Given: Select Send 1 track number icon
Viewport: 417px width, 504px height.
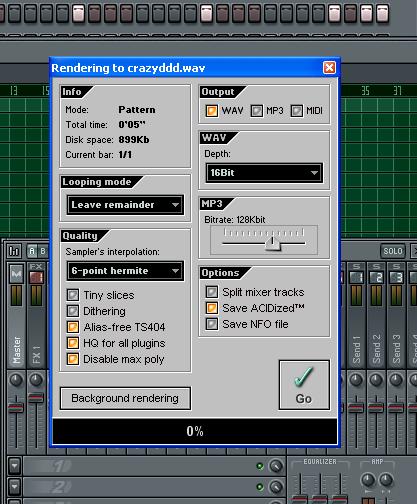Looking at the screenshot, I should coord(356,277).
